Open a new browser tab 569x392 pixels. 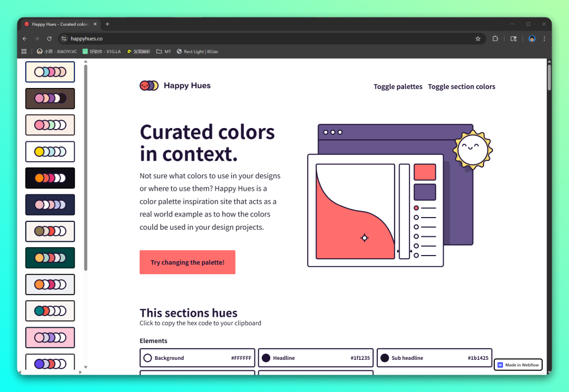[107, 24]
